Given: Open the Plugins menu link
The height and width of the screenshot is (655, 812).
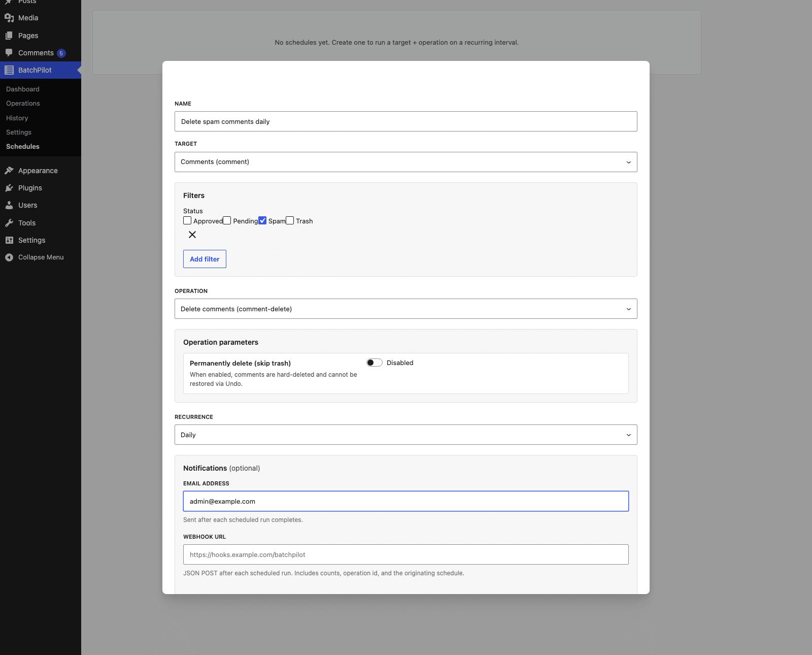Looking at the screenshot, I should click(30, 188).
